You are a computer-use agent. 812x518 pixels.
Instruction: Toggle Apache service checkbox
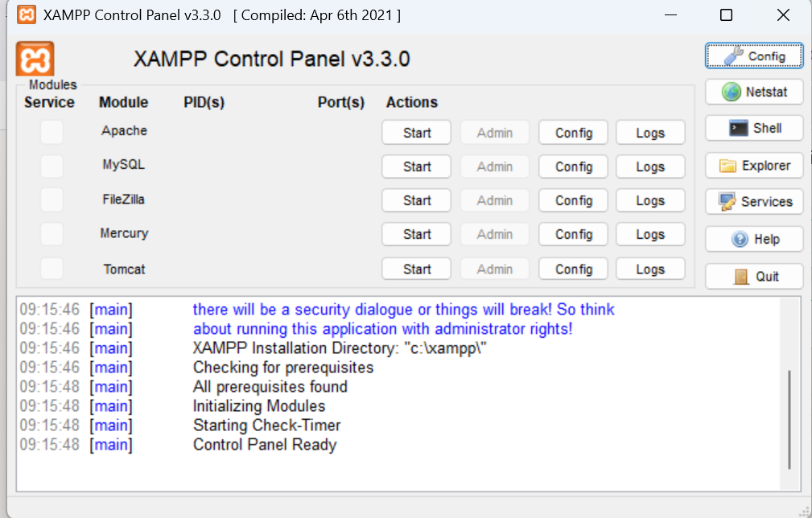point(52,132)
